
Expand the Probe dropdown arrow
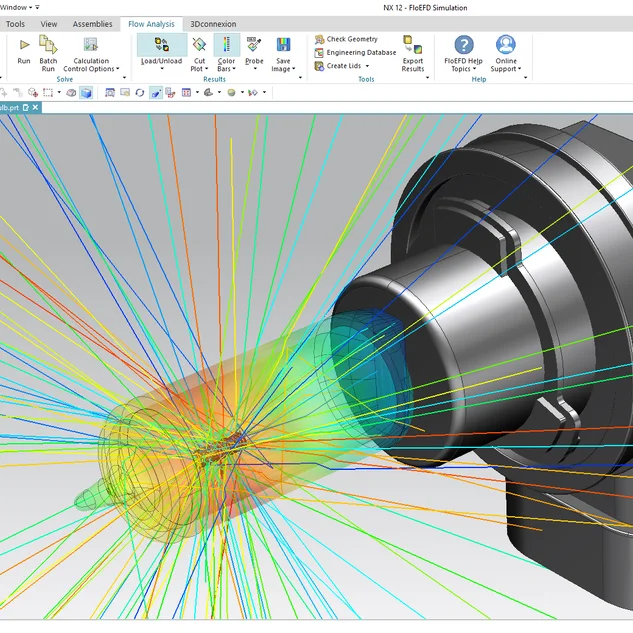click(255, 69)
